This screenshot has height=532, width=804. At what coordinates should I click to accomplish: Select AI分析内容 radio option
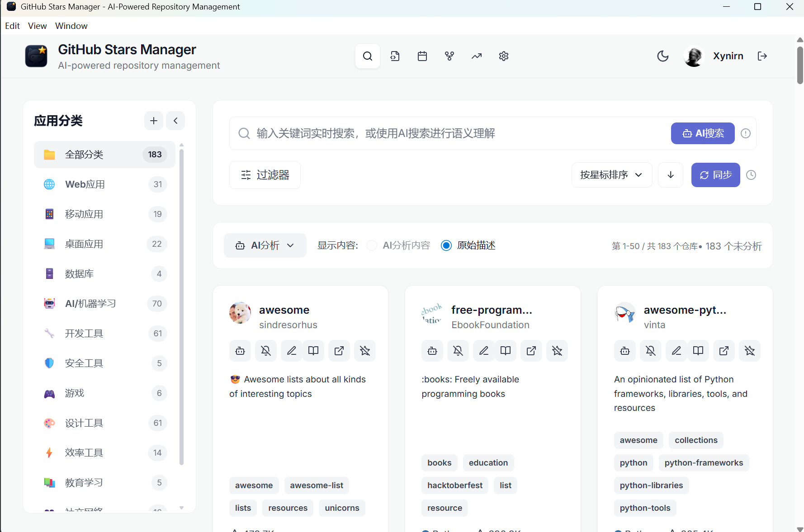pyautogui.click(x=372, y=245)
